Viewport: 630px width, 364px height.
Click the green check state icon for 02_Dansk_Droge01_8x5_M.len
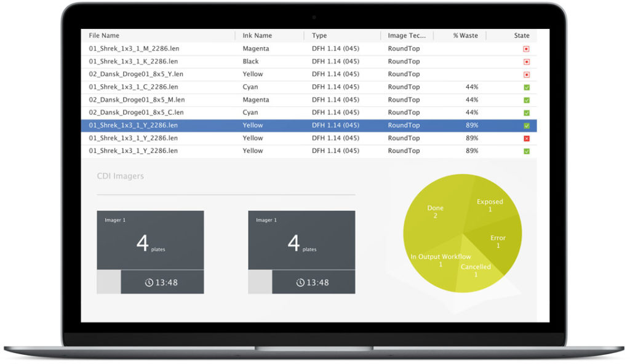click(x=527, y=100)
